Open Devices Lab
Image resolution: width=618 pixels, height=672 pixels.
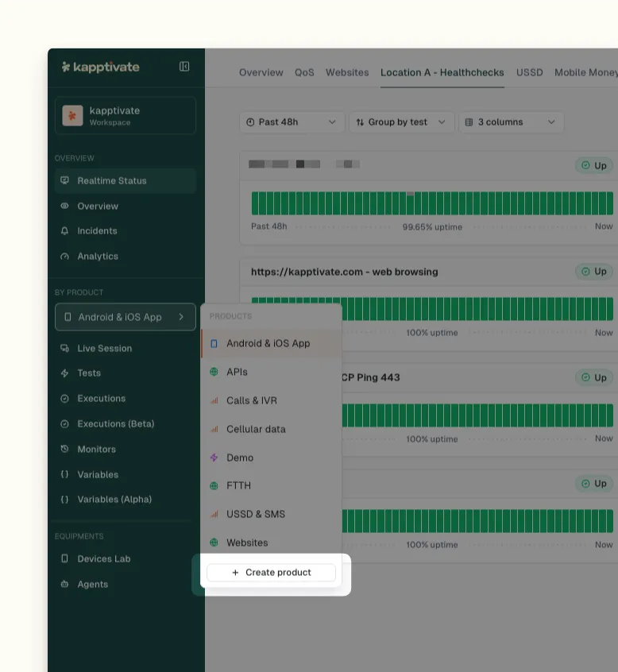(126, 559)
